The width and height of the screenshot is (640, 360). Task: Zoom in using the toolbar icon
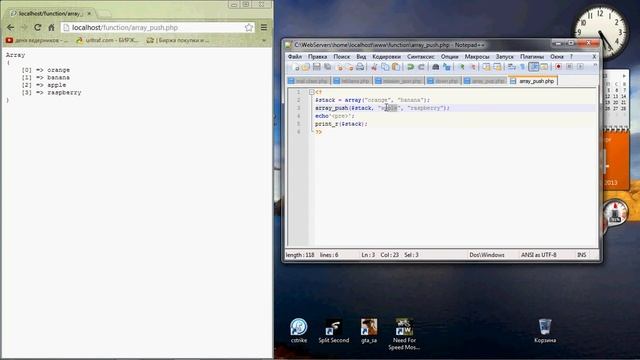coord(462,67)
